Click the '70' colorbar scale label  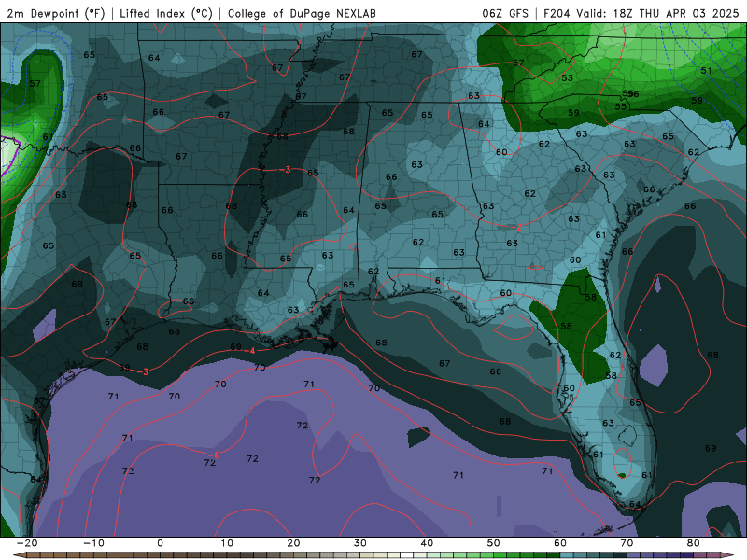pyautogui.click(x=627, y=543)
